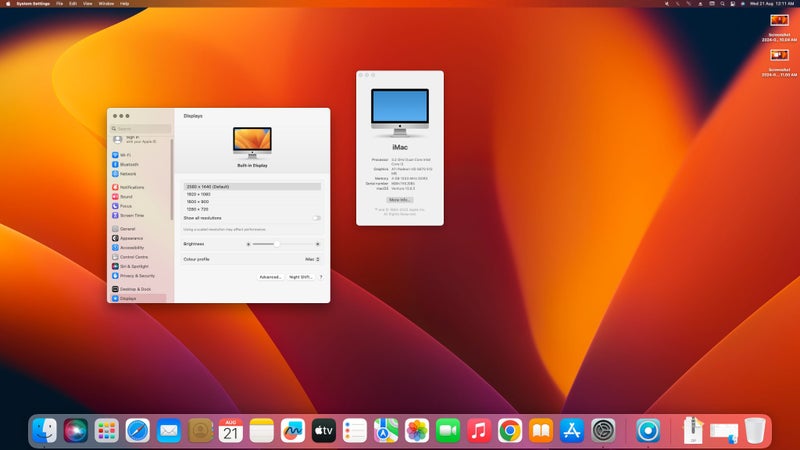800x450 pixels.
Task: Click the Brightness slider handle
Action: (277, 244)
